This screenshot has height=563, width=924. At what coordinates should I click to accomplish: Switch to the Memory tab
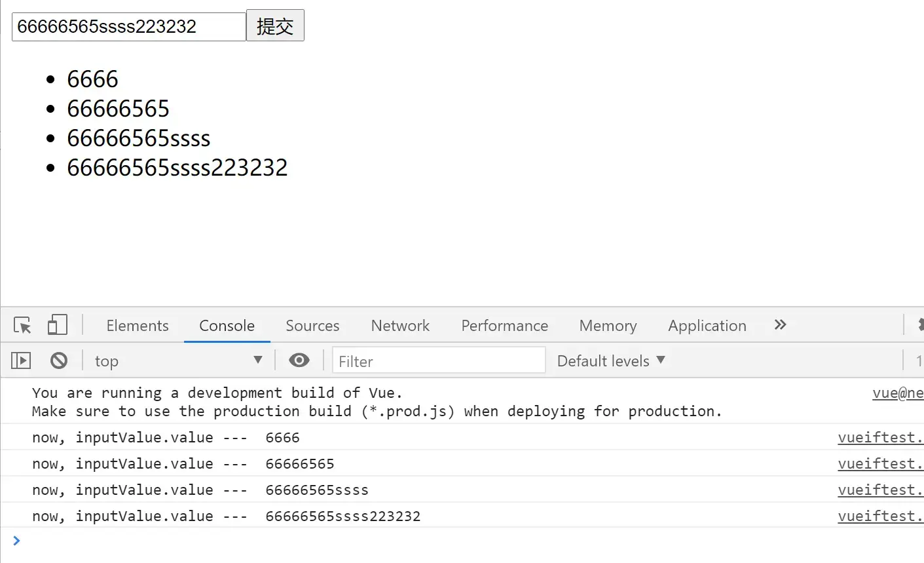pos(608,326)
